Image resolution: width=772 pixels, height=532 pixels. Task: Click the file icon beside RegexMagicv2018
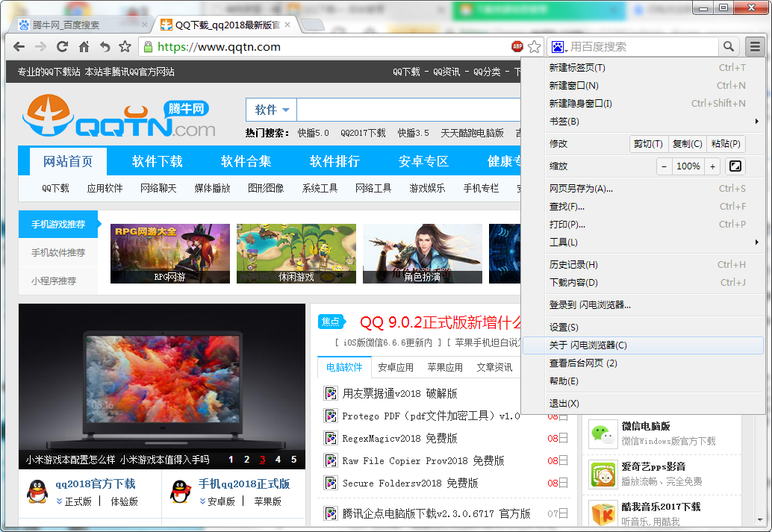pos(330,438)
